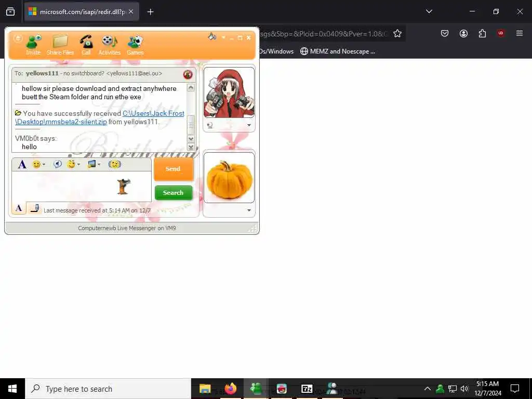Choose a wink with the winking face icon
Viewport: 532px width, 399px height.
(x=71, y=164)
